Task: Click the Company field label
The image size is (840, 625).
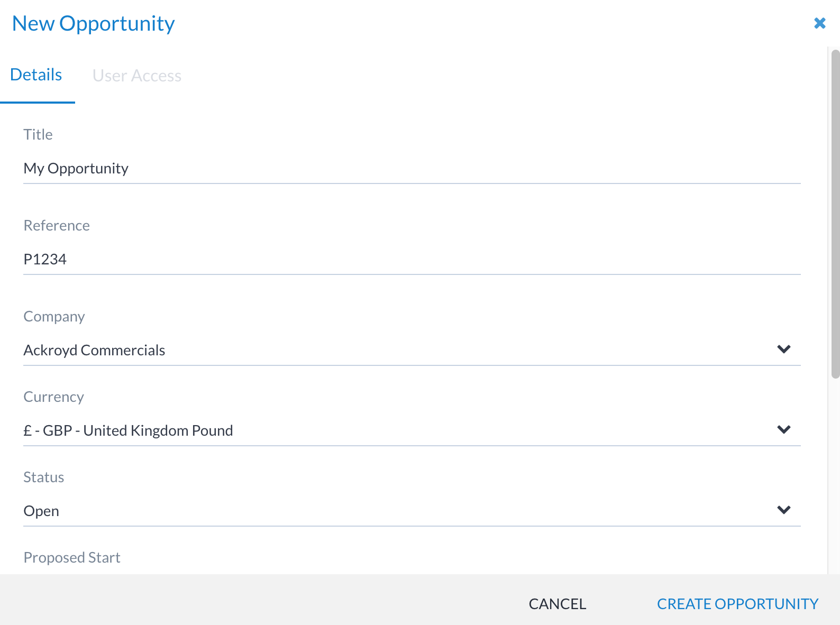Action: (54, 316)
